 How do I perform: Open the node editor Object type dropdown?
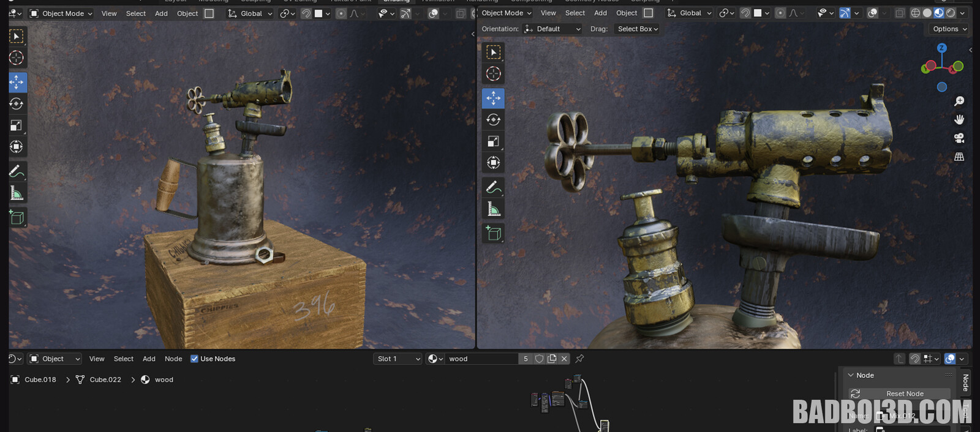55,359
